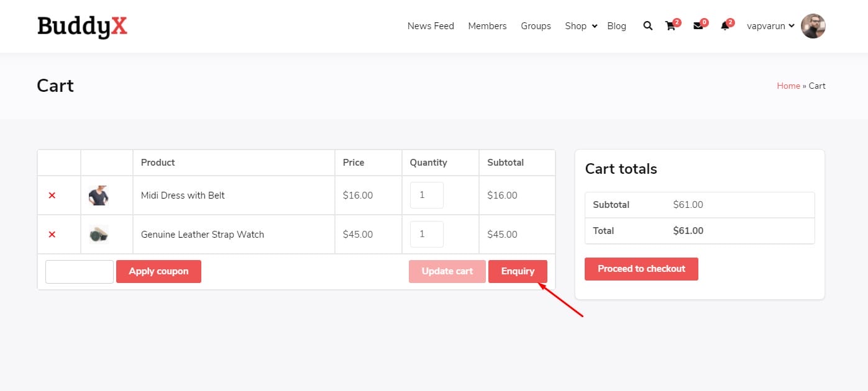Open the messages envelope icon
This screenshot has width=868, height=391.
coord(698,26)
